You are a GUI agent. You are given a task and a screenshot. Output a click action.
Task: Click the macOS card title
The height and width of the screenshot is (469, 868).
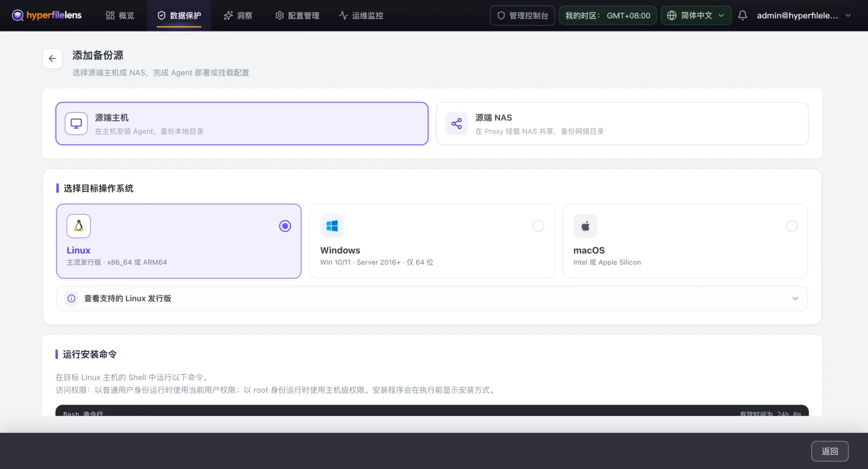(589, 250)
